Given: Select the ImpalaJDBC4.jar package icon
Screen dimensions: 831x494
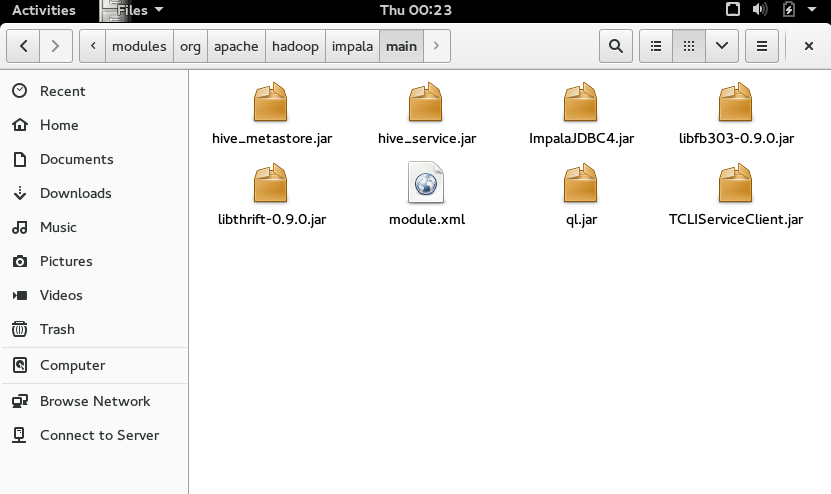Looking at the screenshot, I should [x=581, y=102].
